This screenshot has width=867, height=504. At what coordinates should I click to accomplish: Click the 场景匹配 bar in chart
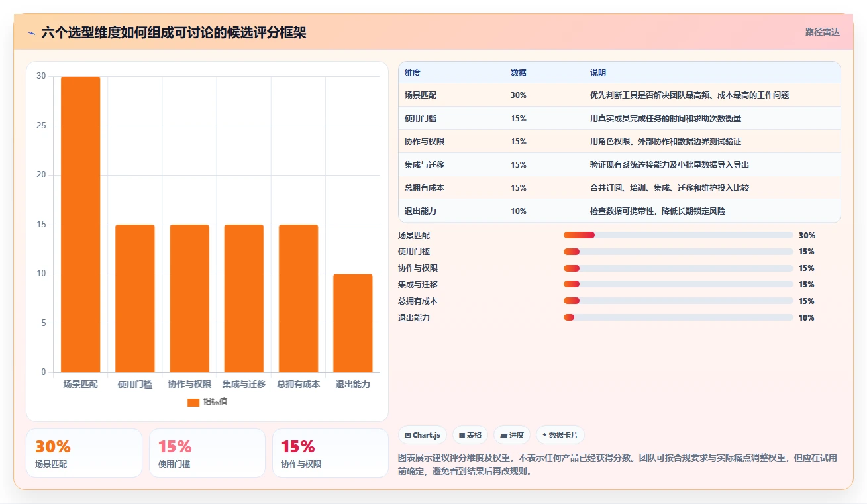(81, 225)
